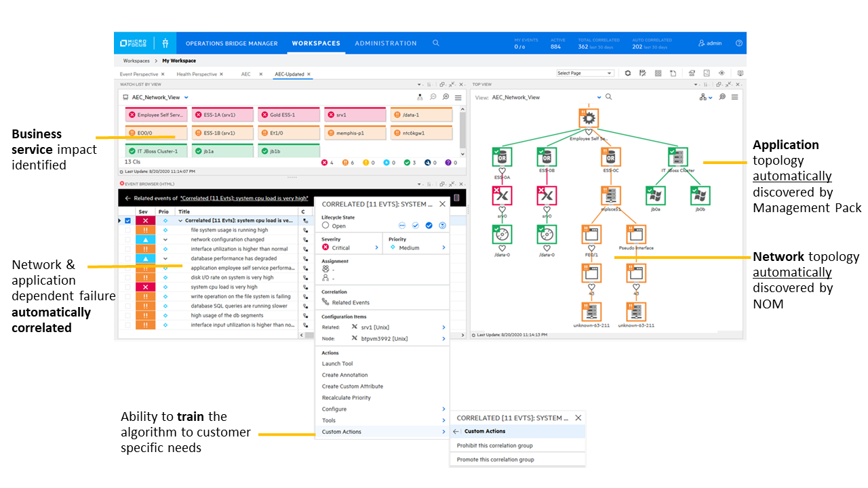Click the ESS-0C database node icon
The image size is (868, 488).
pos(610,157)
